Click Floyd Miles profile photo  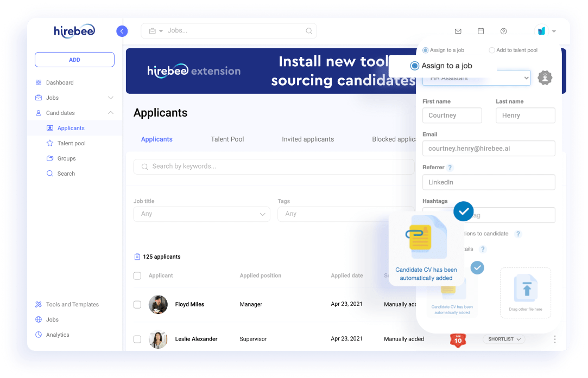pos(158,305)
